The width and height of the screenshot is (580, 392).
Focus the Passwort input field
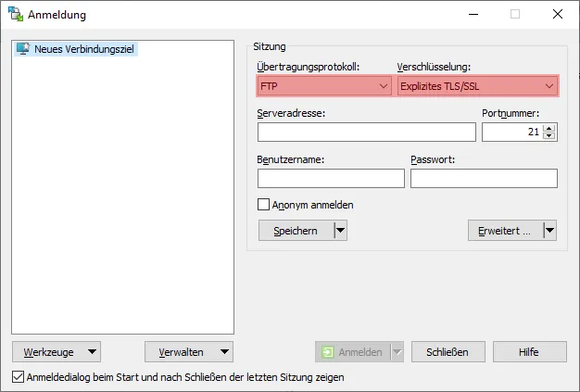pos(484,178)
